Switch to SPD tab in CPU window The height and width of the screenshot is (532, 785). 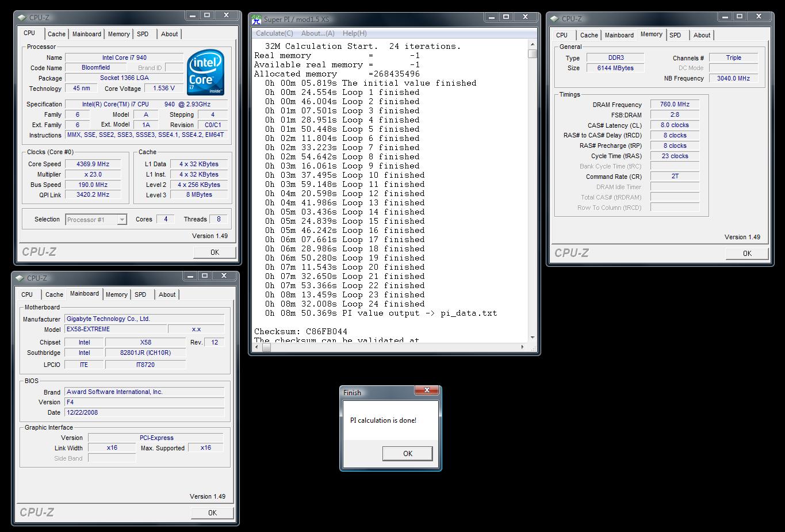(143, 34)
